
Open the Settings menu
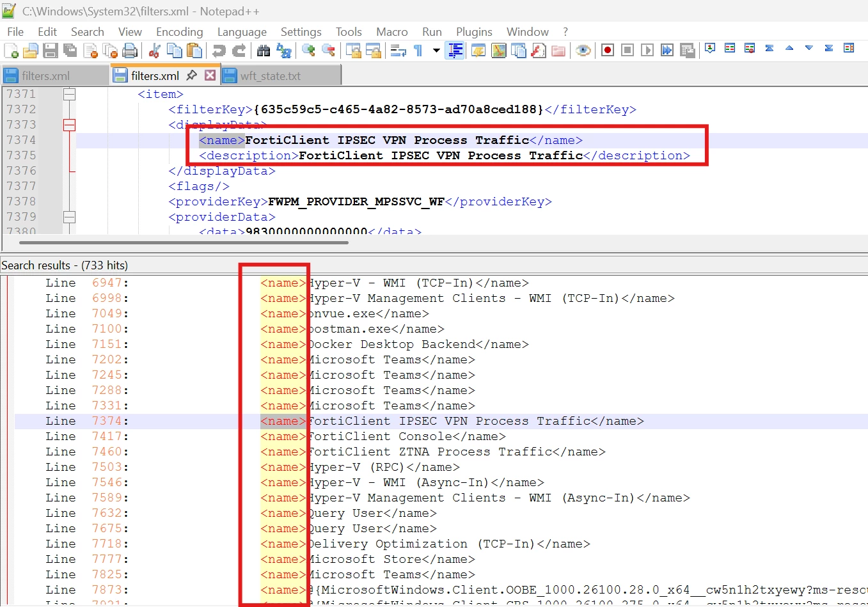coord(301,32)
